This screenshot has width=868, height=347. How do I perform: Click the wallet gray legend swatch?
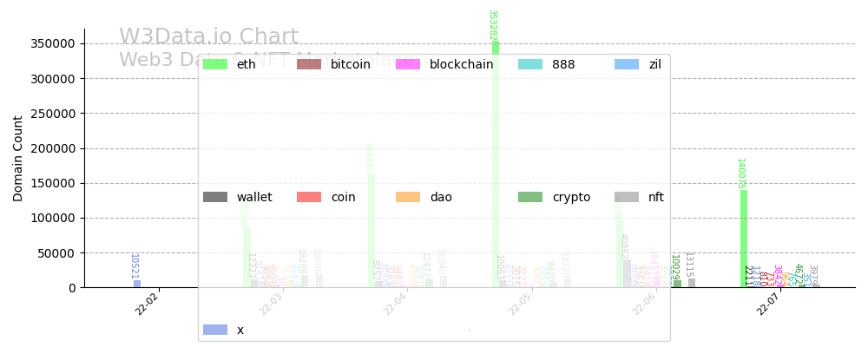pyautogui.click(x=214, y=197)
